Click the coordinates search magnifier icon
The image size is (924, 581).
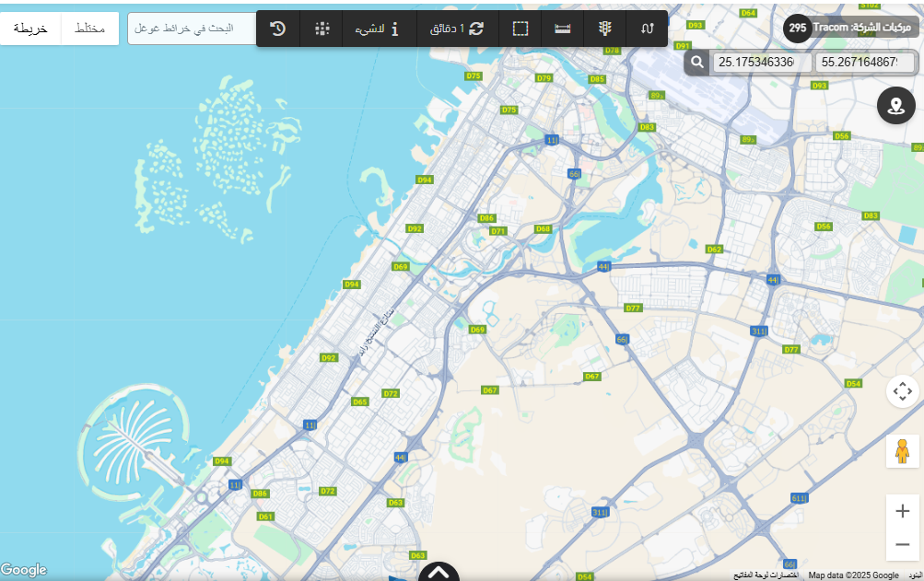coord(698,63)
